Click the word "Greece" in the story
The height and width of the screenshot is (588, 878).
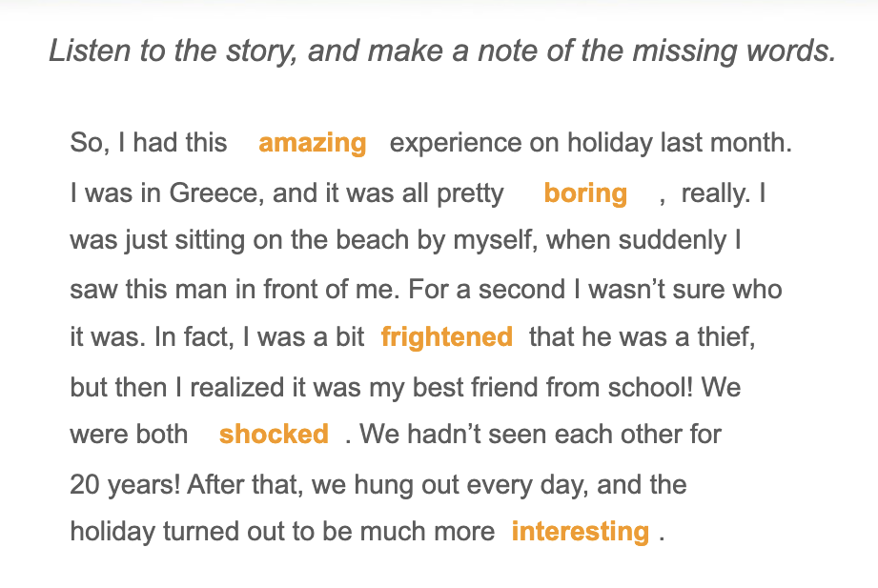click(214, 193)
